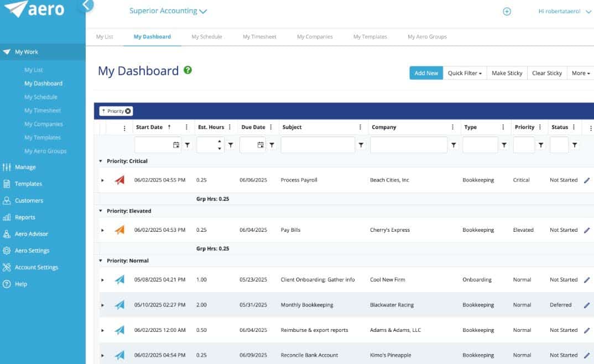The image size is (594, 364).
Task: Switch to the My Timesheet tab
Action: [259, 37]
